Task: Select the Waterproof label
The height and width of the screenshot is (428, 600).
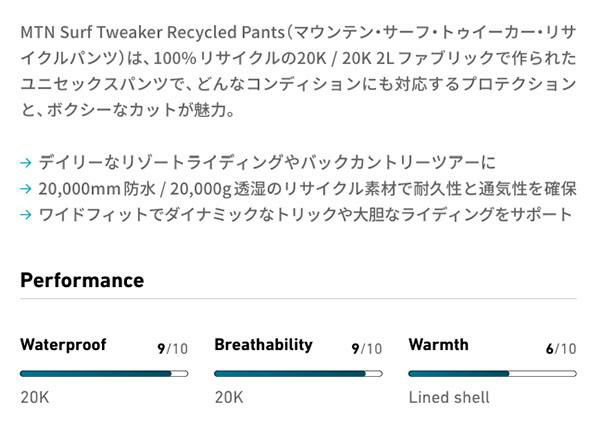Action: tap(63, 345)
